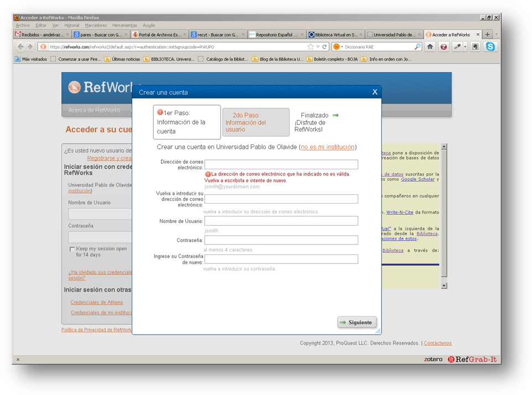Focus the Nombre de Usuario field in dialog
The width and height of the screenshot is (532, 395).
click(281, 221)
